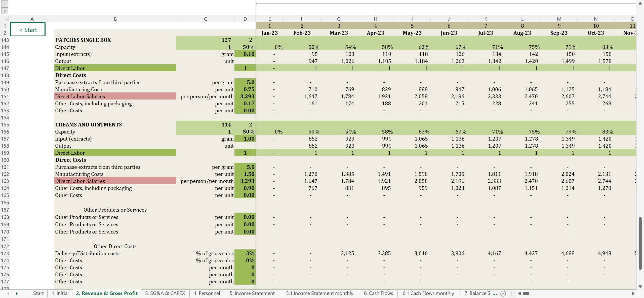Click the vertical scroll up arrow
Image resolution: width=644 pixels, height=298 pixels.
[x=640, y=3]
